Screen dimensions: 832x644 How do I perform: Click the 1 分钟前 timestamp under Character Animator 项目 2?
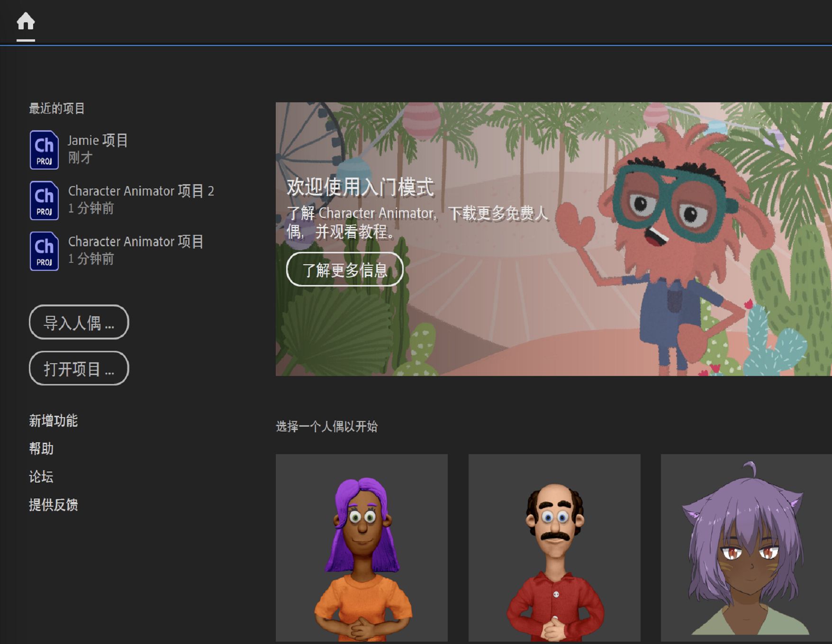[x=91, y=208]
